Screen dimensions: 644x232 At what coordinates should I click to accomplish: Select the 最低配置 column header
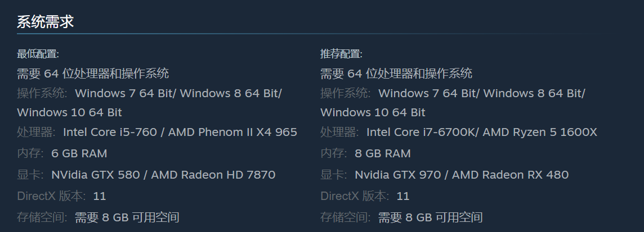pos(38,54)
